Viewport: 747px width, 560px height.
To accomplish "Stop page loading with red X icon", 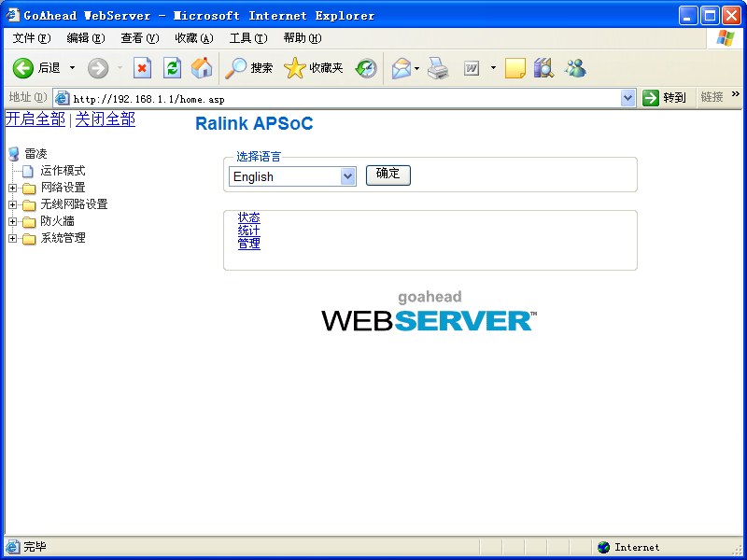I will pos(142,68).
